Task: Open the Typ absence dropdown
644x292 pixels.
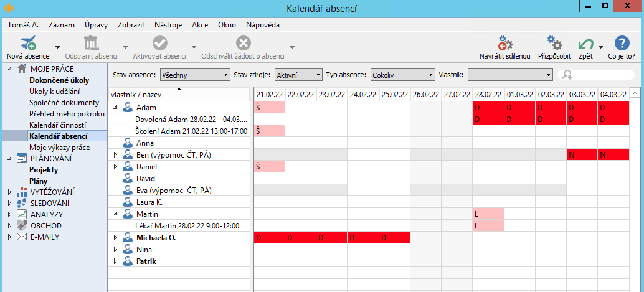Action: [402, 75]
